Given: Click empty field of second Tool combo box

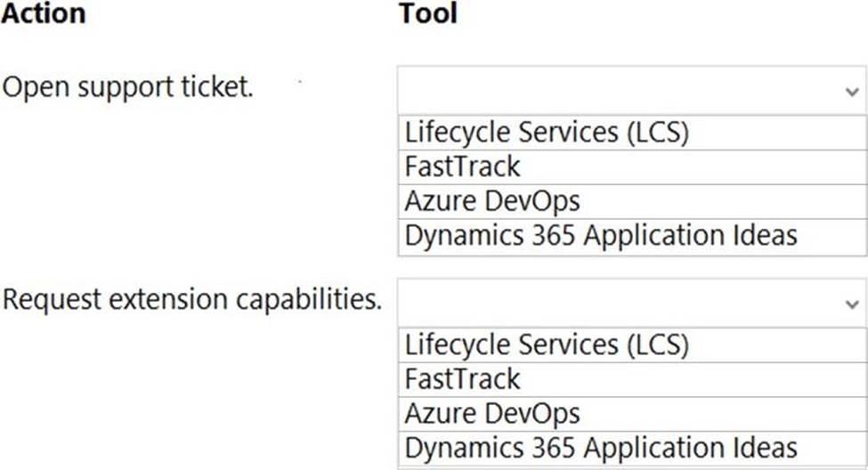Looking at the screenshot, I should pos(620,304).
